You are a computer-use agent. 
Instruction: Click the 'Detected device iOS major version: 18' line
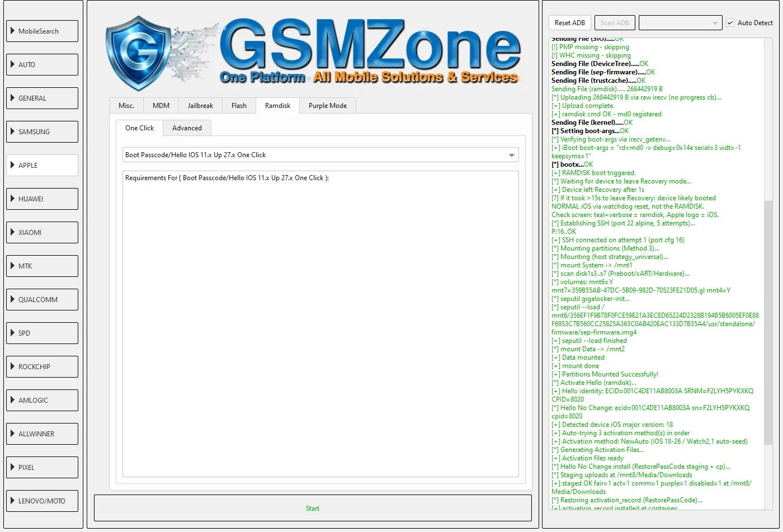(612, 425)
